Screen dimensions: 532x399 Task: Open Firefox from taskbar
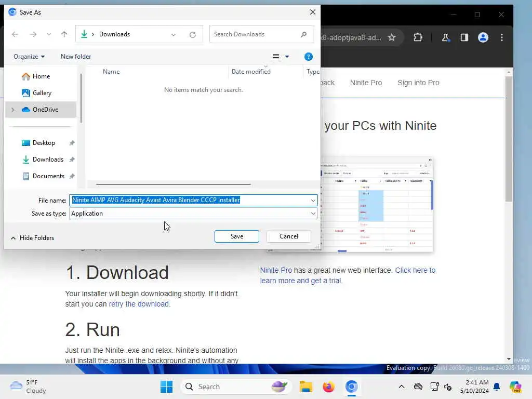328,387
